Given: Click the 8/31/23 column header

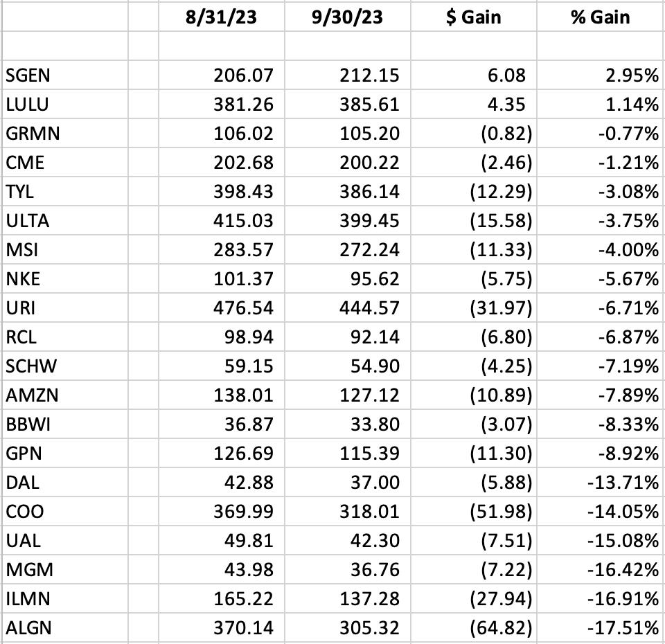Looking at the screenshot, I should click(x=222, y=16).
